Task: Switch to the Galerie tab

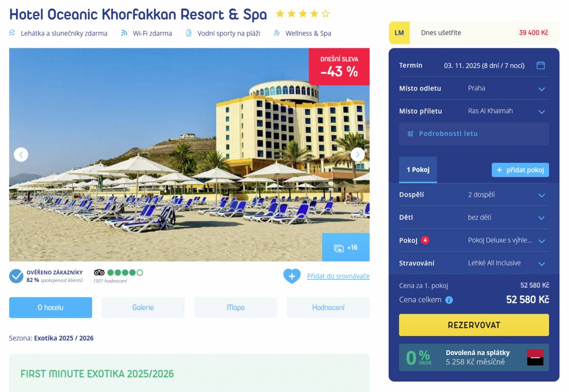Action: pyautogui.click(x=143, y=308)
